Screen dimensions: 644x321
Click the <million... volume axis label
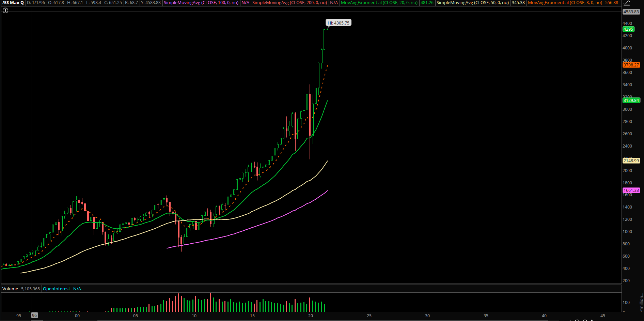(641, 302)
